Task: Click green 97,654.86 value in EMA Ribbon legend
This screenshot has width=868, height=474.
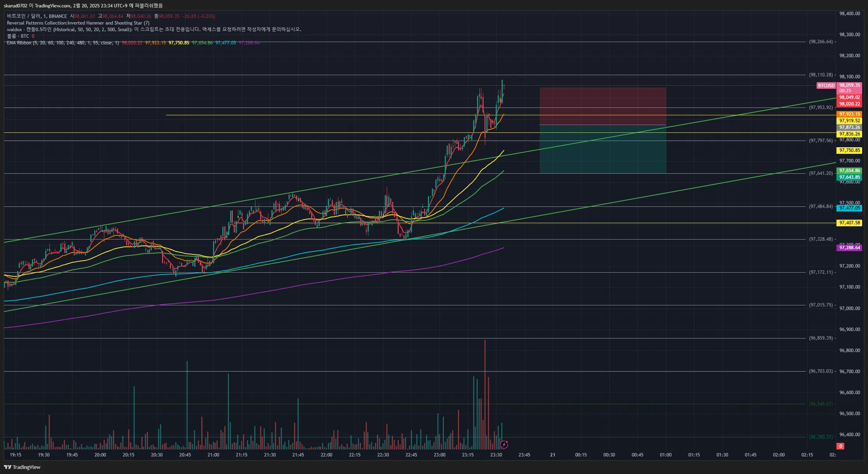Action: tap(202, 43)
